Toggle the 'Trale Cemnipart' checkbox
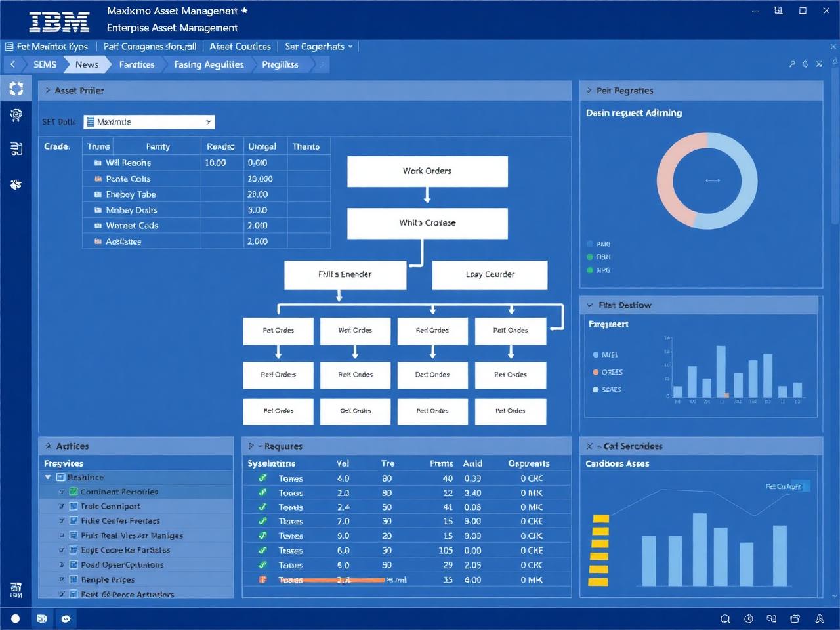 [x=73, y=506]
